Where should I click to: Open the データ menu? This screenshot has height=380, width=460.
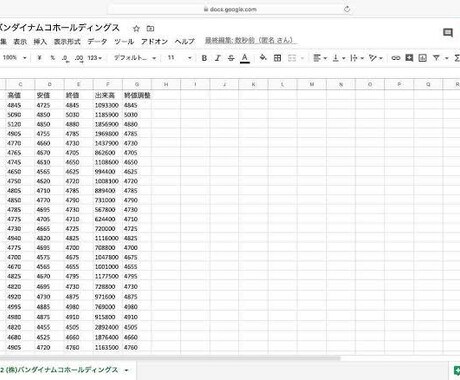(x=97, y=42)
